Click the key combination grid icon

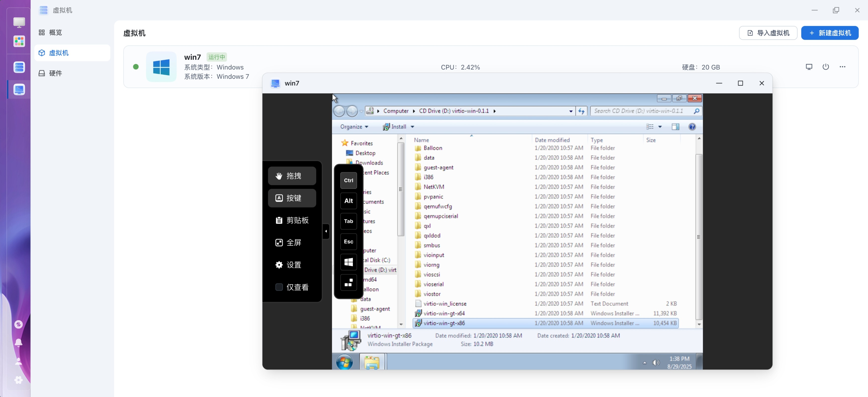[x=348, y=283]
